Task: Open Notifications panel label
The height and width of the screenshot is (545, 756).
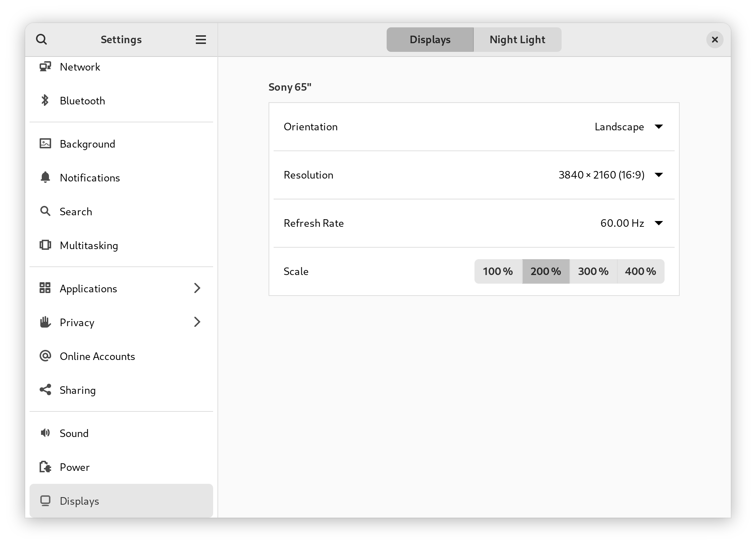Action: coord(90,178)
